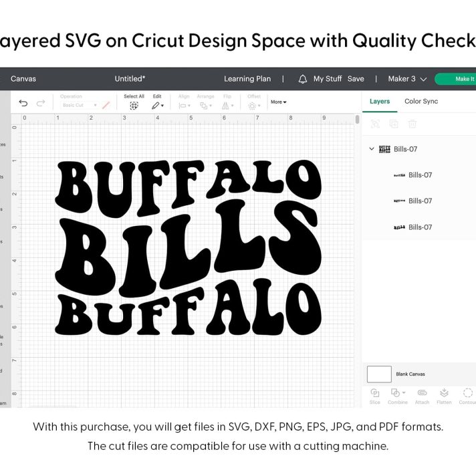Collapse the Bills-07 layer group
The height and width of the screenshot is (476, 476).
click(x=371, y=148)
